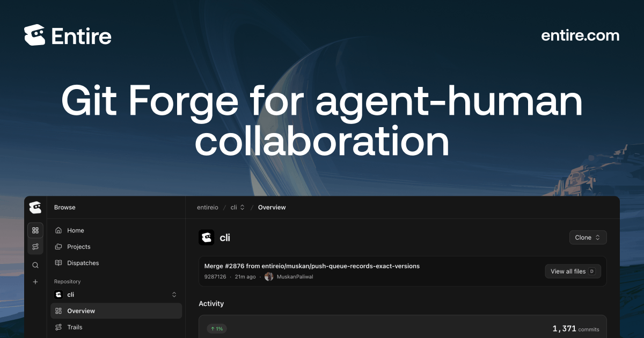Open the "Merge #2876 from entireio/muskan" commit message

click(x=312, y=266)
